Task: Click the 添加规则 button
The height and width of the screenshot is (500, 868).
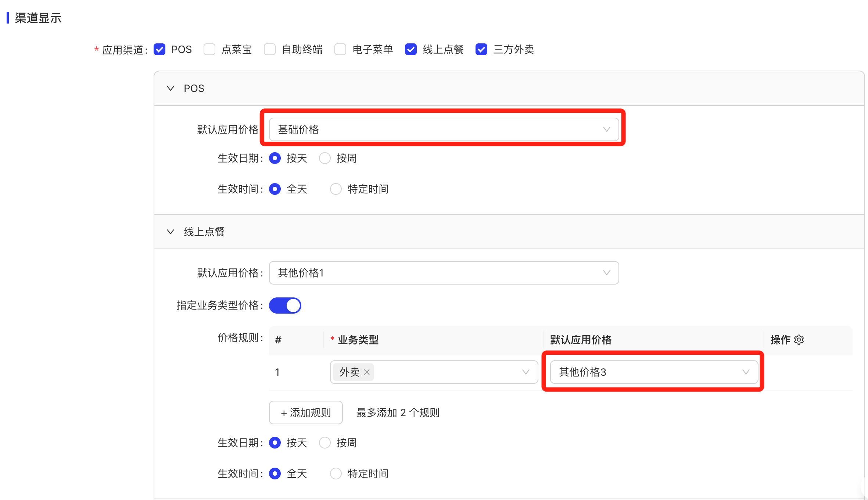Action: tap(306, 413)
